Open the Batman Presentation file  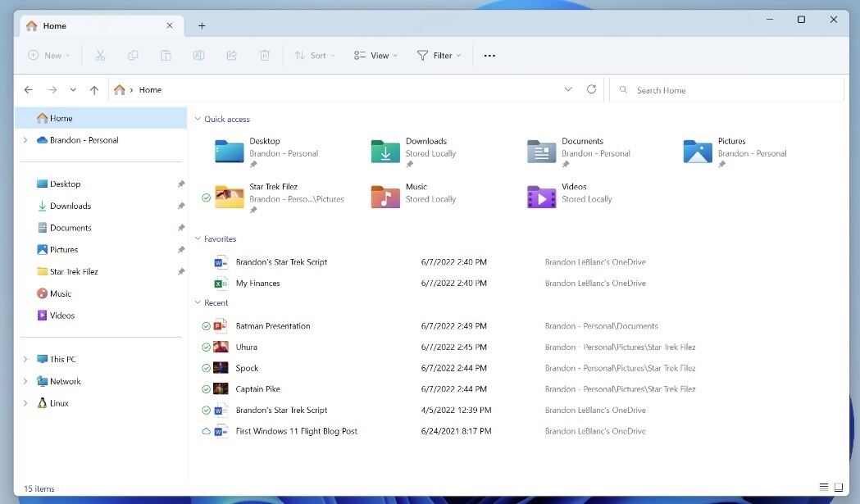(273, 326)
